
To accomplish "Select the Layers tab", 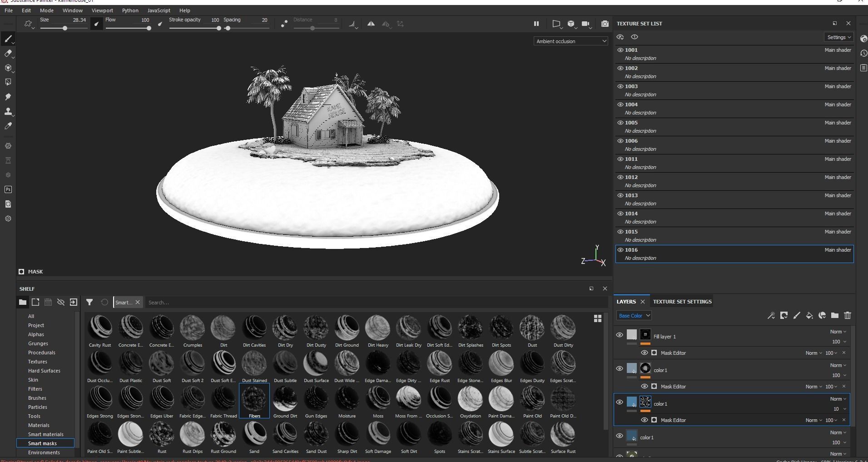I will (626, 302).
